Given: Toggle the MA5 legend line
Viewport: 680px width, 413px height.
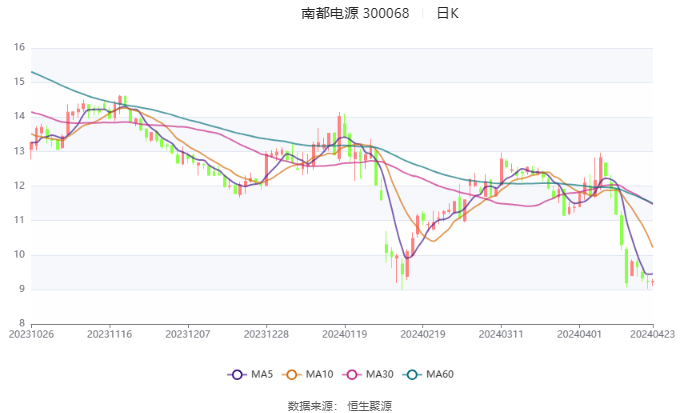Looking at the screenshot, I should [x=250, y=374].
